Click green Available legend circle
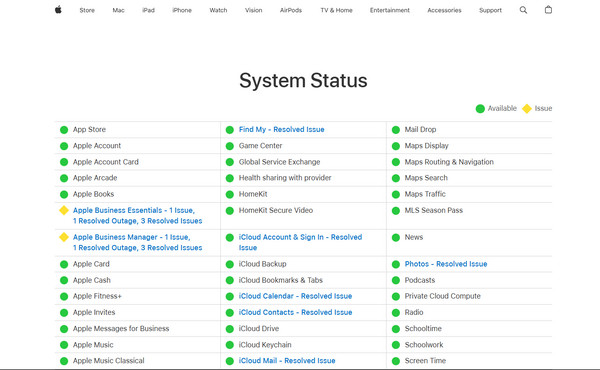This screenshot has width=600, height=370. (480, 109)
